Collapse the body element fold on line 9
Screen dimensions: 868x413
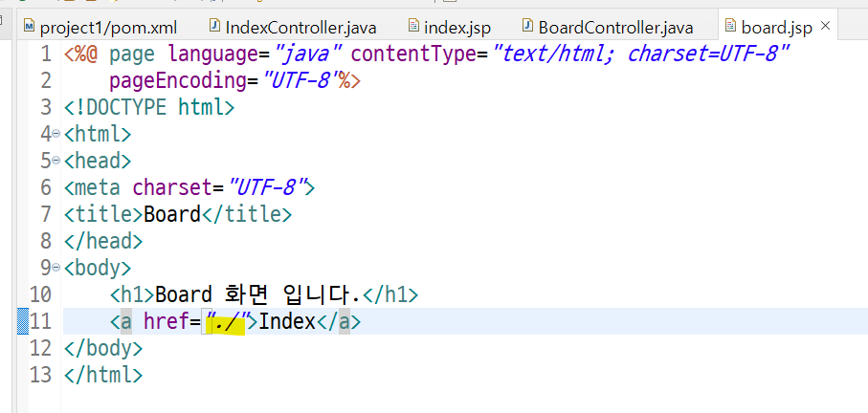point(56,268)
